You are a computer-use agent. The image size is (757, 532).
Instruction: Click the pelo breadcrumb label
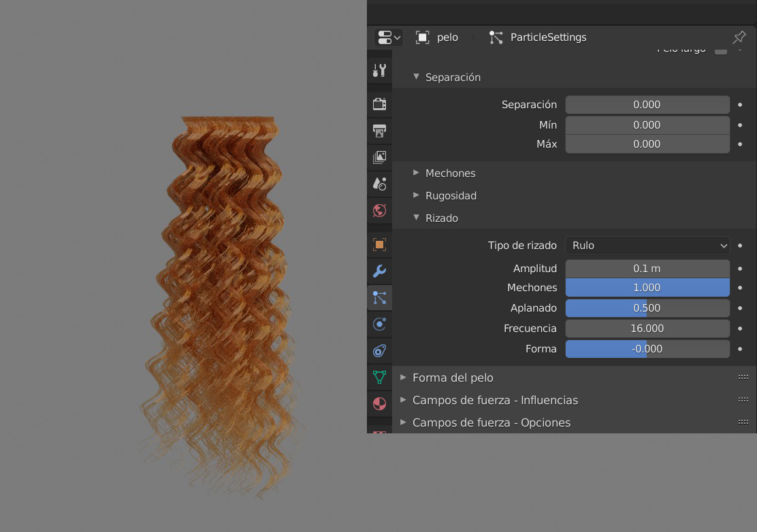[x=447, y=37]
